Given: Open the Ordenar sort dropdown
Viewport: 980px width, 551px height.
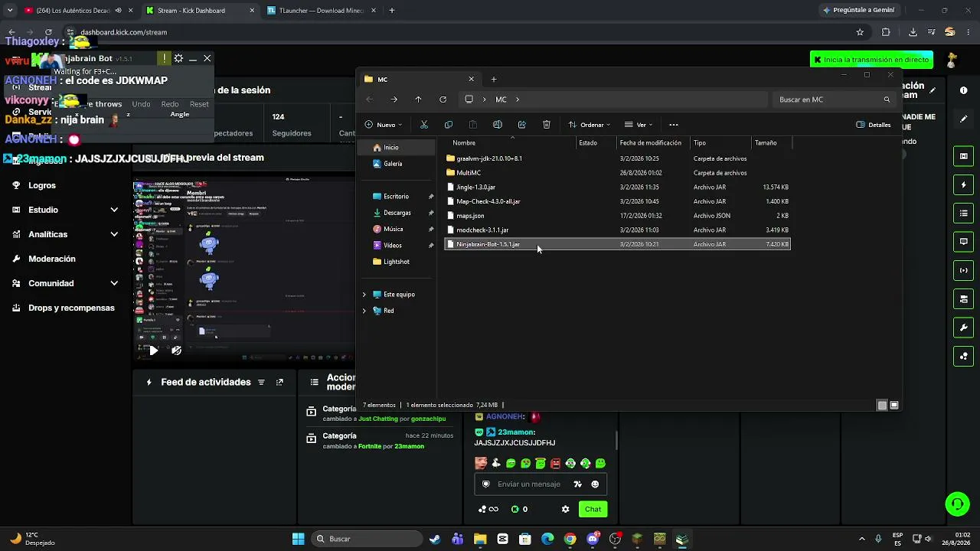Looking at the screenshot, I should (x=589, y=125).
